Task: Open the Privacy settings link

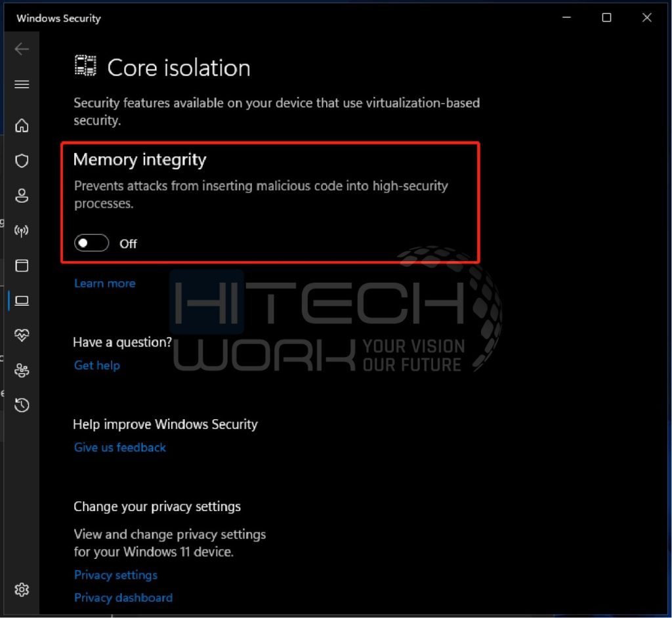Action: [x=115, y=575]
